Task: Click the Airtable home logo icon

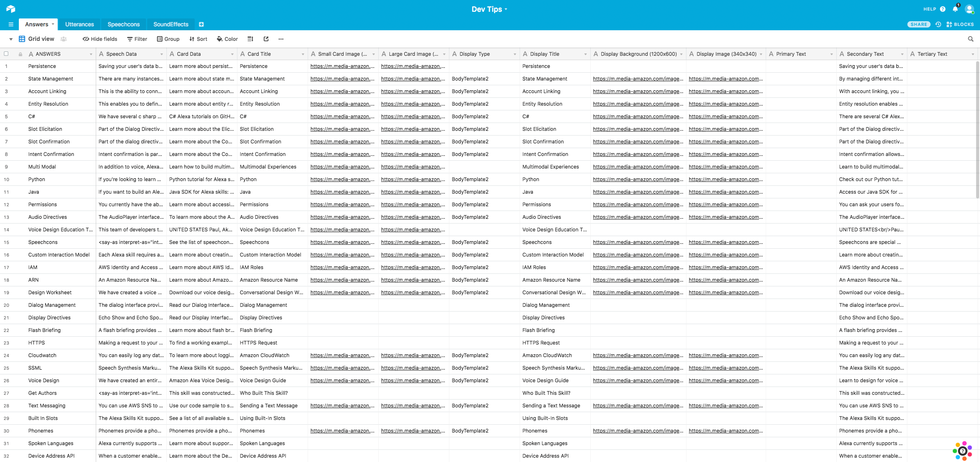Action: tap(11, 9)
